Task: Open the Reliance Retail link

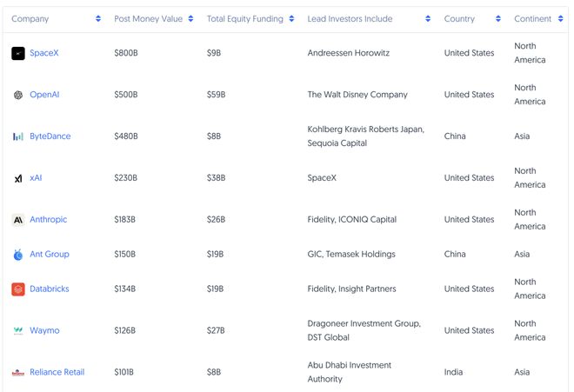Action: [x=57, y=373]
